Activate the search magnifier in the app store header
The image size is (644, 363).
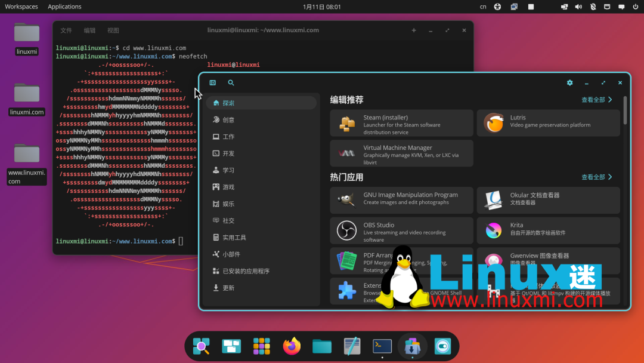(x=231, y=83)
